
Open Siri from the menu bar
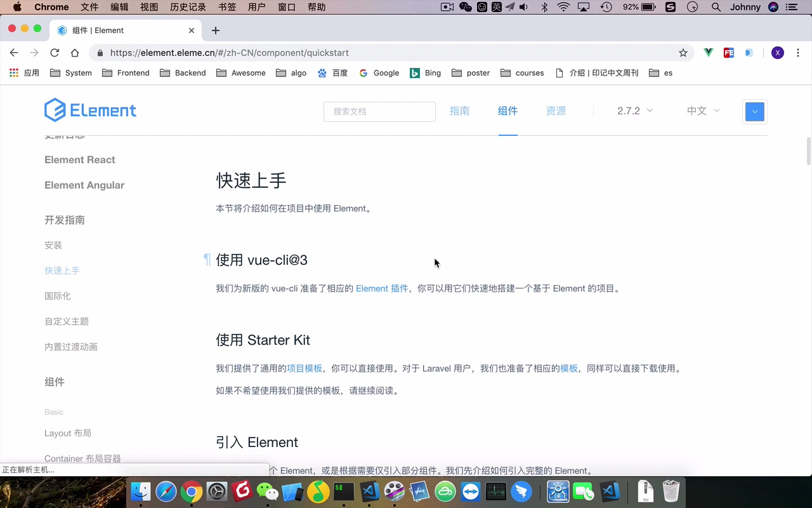[x=773, y=7]
